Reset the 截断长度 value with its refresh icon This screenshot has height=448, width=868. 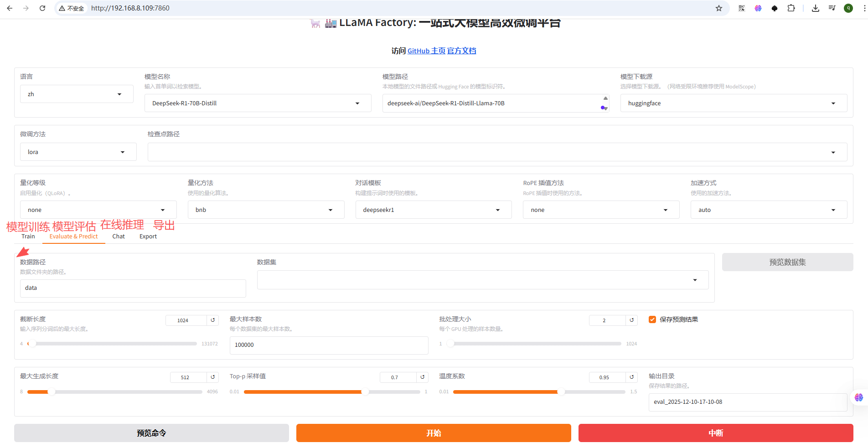(x=213, y=320)
